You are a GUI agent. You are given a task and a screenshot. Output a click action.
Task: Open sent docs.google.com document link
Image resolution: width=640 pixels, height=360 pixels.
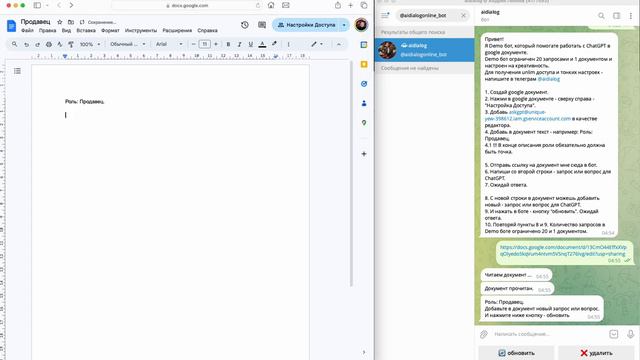[563, 250]
